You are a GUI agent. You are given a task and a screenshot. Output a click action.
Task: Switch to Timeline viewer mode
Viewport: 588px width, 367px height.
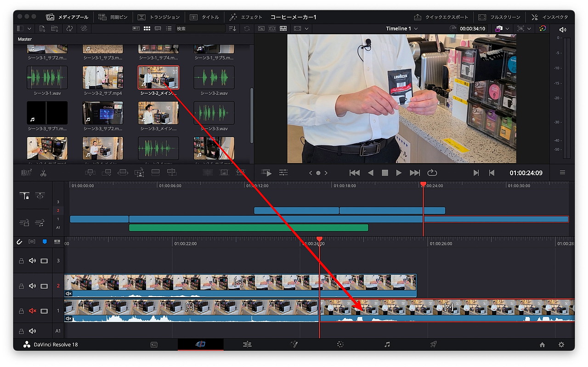tap(283, 29)
